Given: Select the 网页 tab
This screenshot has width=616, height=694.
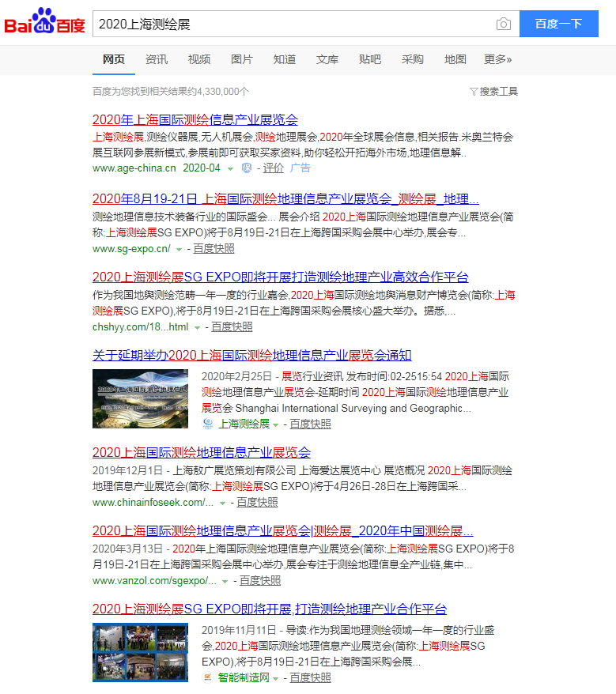Looking at the screenshot, I should pyautogui.click(x=114, y=59).
